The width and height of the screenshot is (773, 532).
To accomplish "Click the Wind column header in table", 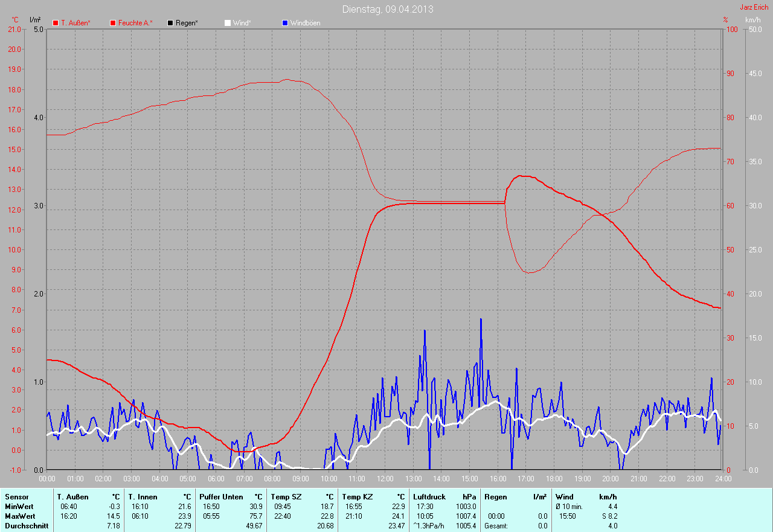I will [565, 497].
